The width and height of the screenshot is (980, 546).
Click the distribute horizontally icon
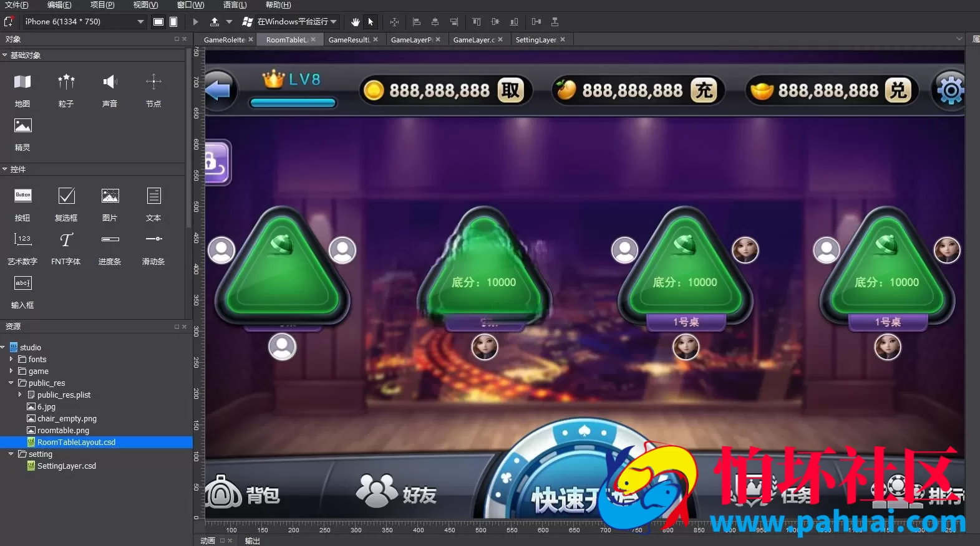click(536, 22)
